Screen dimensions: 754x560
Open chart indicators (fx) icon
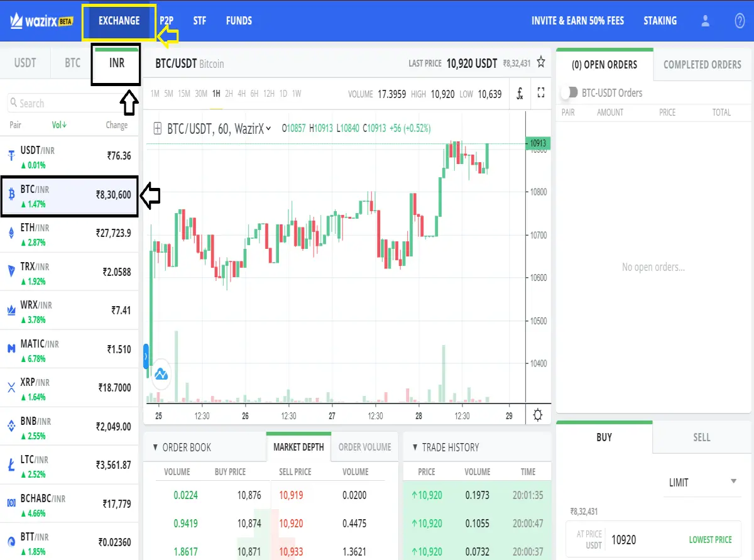point(520,94)
